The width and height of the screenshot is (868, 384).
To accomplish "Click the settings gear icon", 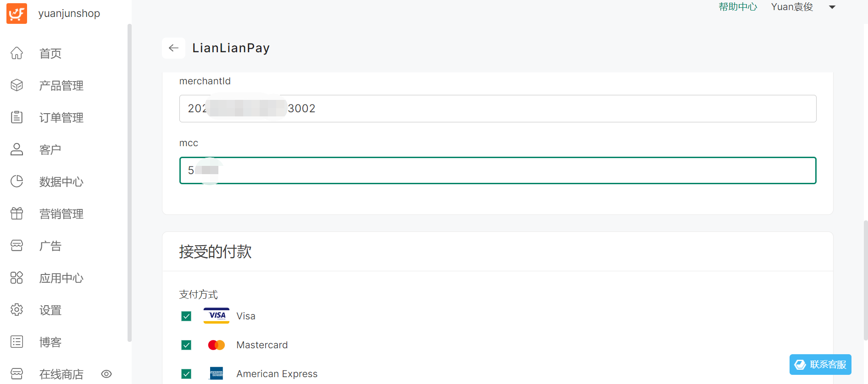I will click(17, 310).
